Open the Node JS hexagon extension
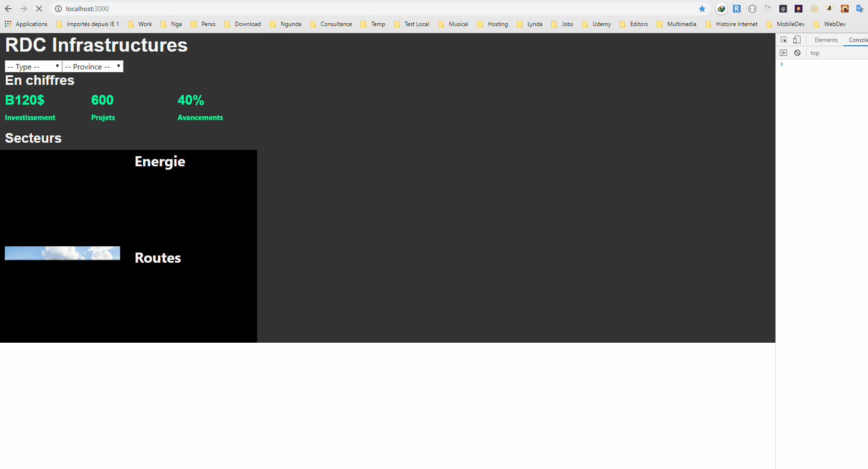Screen dimensions: 868x469 [814, 9]
